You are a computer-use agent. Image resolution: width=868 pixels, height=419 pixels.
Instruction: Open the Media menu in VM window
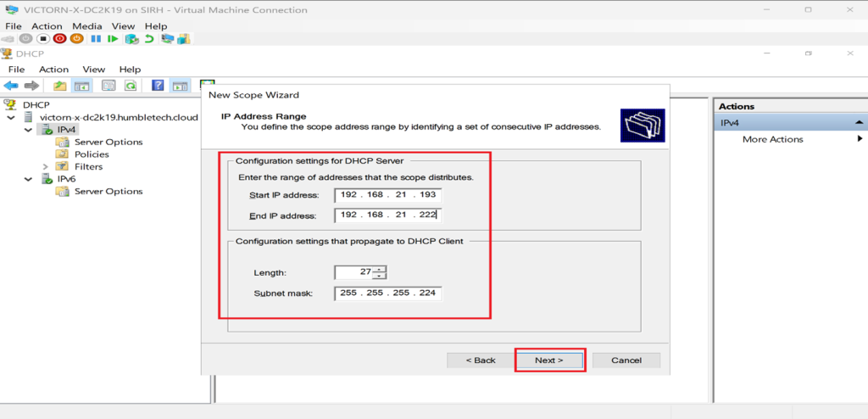[x=86, y=26]
